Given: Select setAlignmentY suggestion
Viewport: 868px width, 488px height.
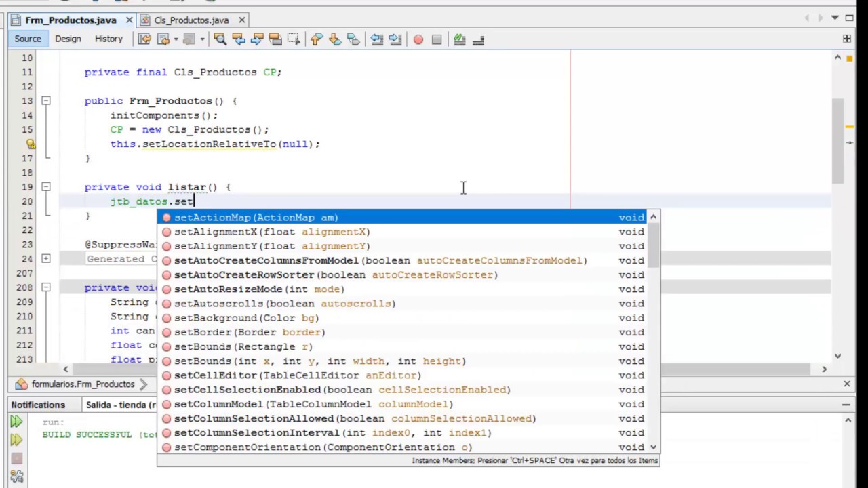Looking at the screenshot, I should pos(401,246).
